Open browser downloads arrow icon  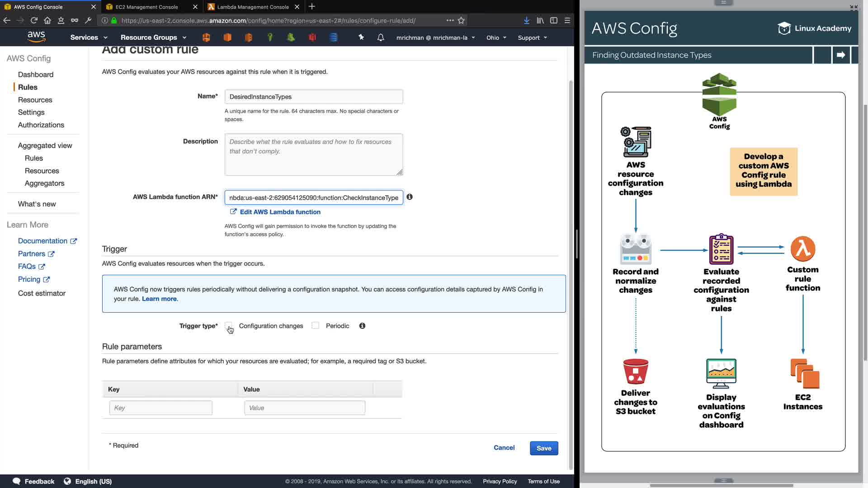tap(527, 20)
